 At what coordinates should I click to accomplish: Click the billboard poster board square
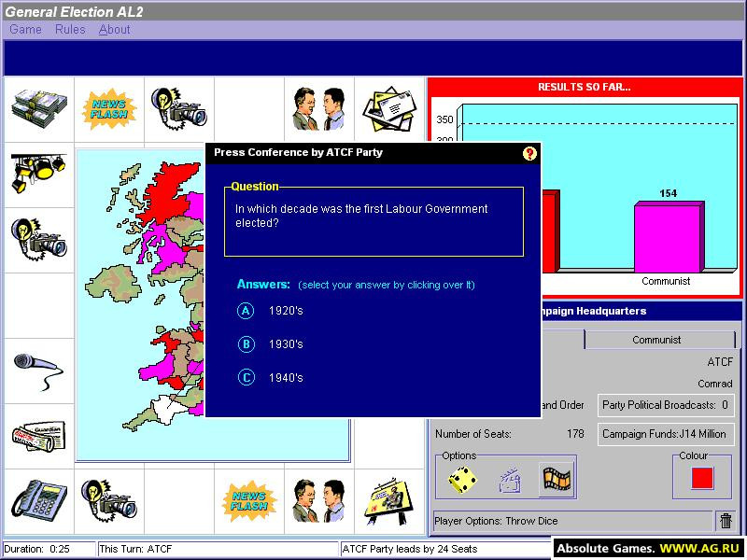(389, 501)
